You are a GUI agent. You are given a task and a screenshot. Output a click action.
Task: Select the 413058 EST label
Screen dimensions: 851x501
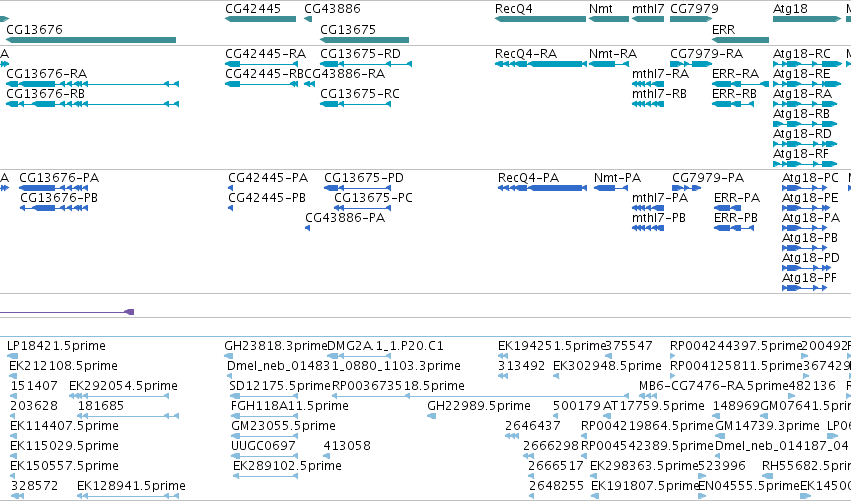[x=347, y=446]
